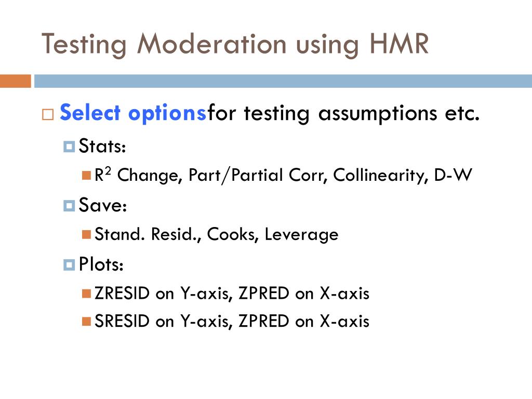Select the Plots: heading
The width and height of the screenshot is (532, 399).
[x=101, y=264]
